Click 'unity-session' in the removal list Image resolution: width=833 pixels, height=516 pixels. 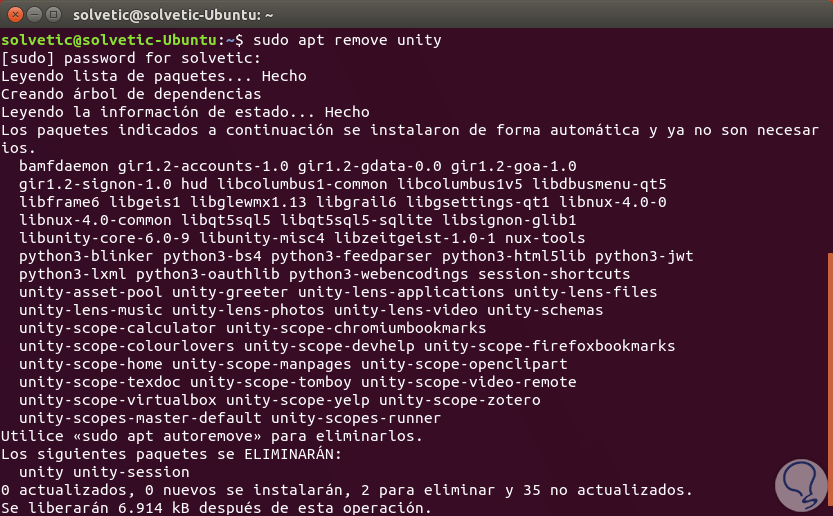tap(131, 472)
